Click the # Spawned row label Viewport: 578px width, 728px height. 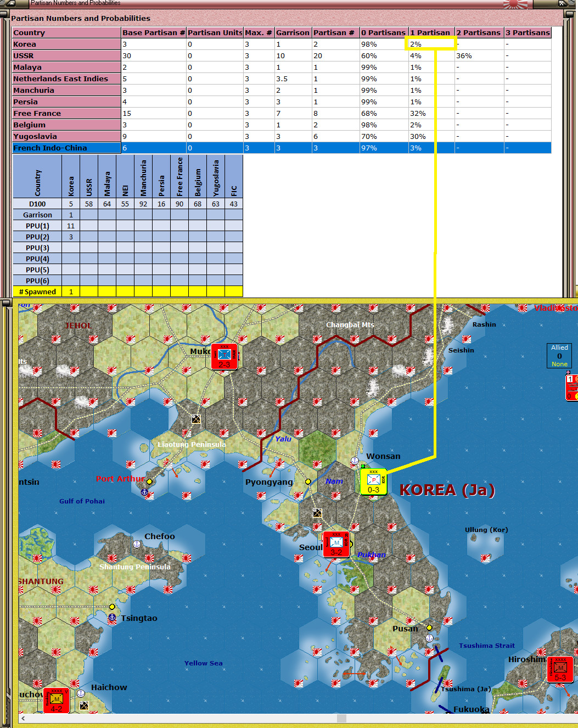[x=37, y=292]
